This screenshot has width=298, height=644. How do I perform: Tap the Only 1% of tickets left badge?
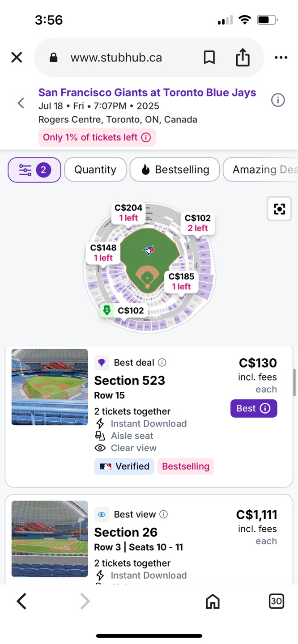pos(97,137)
